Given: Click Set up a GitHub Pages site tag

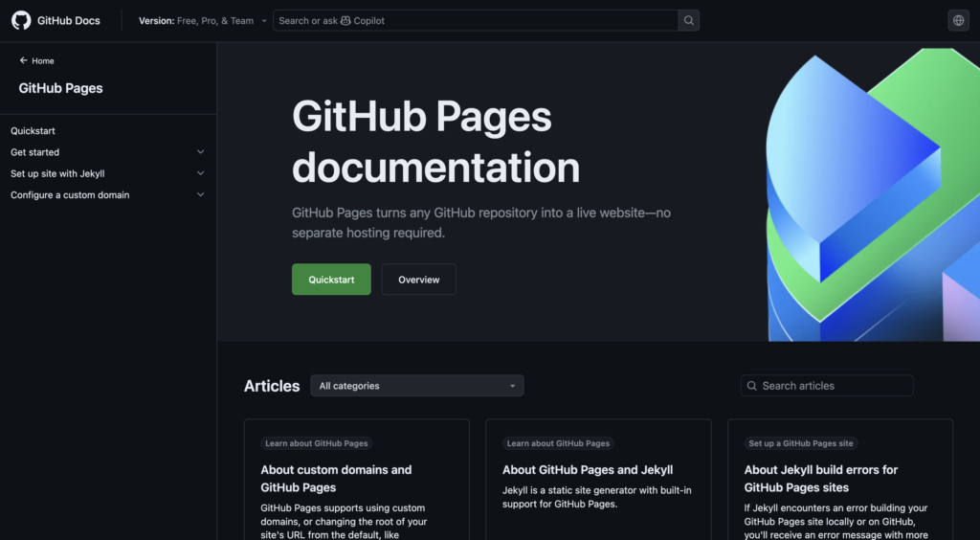Looking at the screenshot, I should tap(801, 443).
